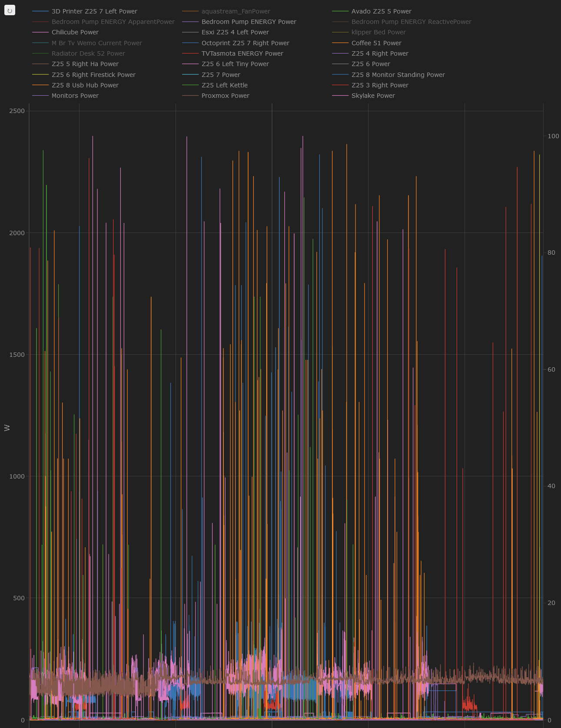This screenshot has width=561, height=728.
Task: Show Bedroom Pump ENERGY ReactivePower trace
Action: 411,22
